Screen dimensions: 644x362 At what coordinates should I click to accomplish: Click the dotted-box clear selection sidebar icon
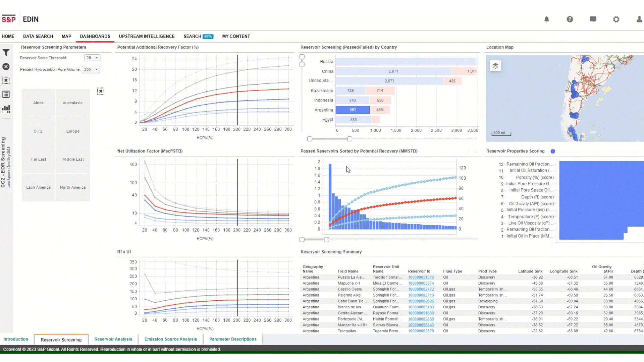click(6, 80)
